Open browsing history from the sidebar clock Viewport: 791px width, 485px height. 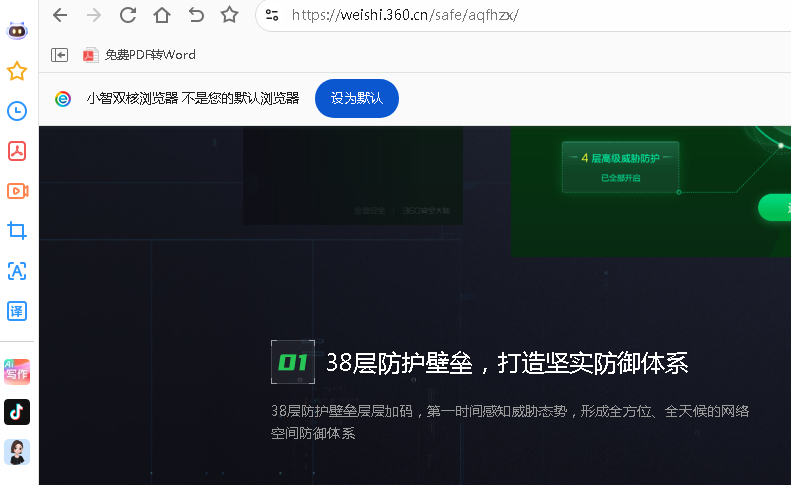tap(17, 111)
